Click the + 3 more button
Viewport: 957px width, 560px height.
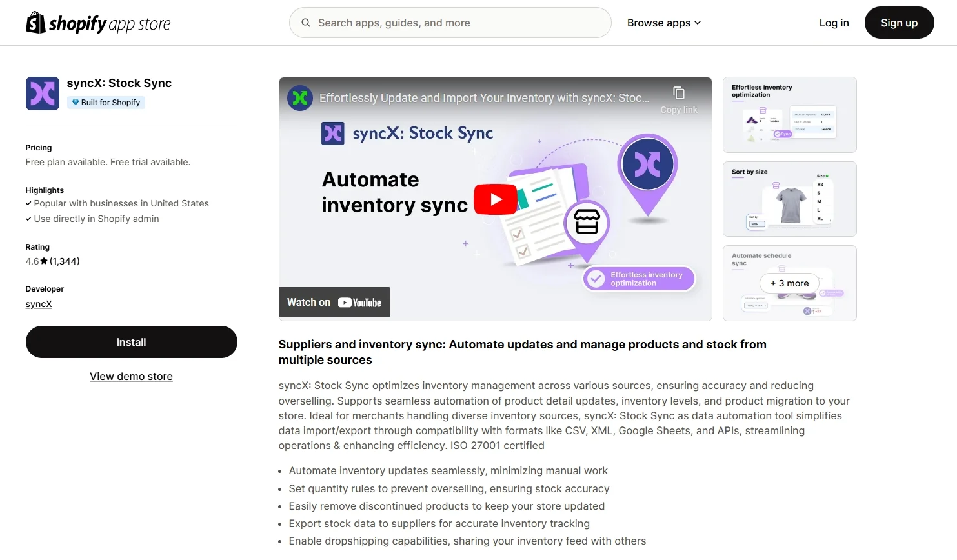point(790,283)
